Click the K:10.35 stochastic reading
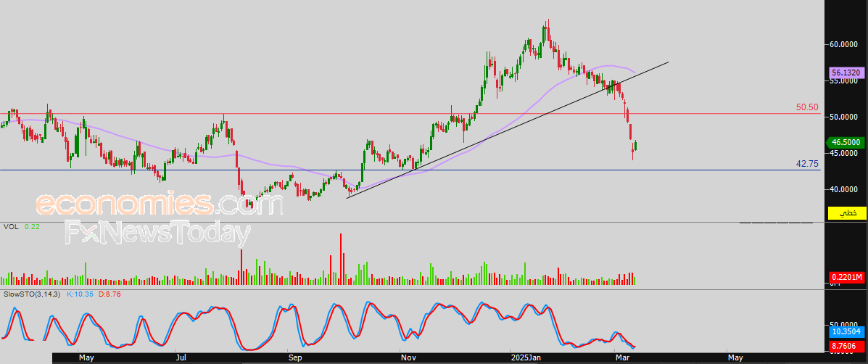Viewport: 868px width, 364px height. click(80, 294)
